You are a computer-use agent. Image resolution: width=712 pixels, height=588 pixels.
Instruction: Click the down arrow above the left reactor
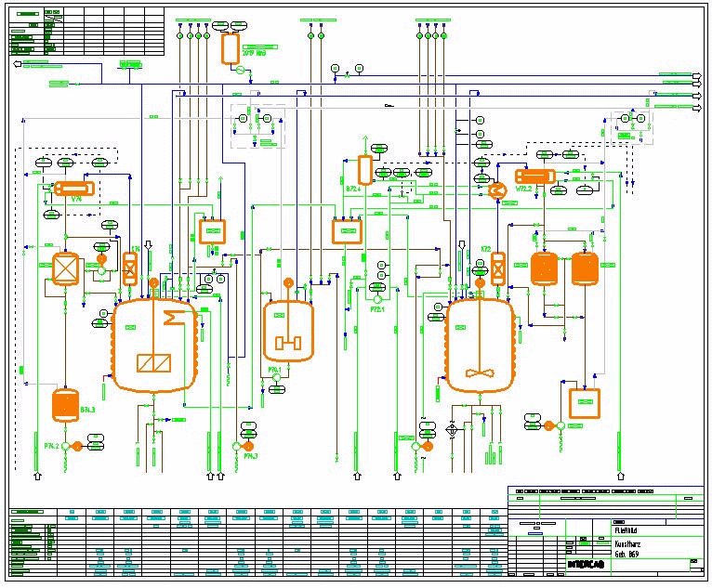coord(148,245)
